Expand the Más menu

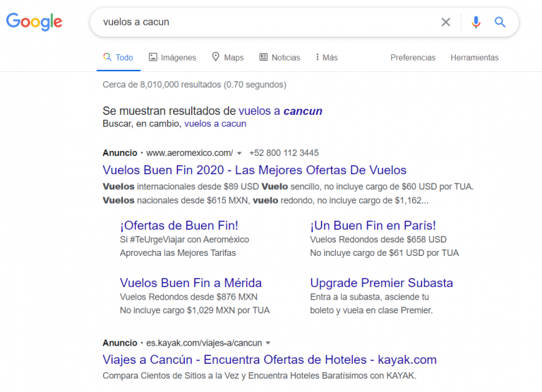pos(326,58)
